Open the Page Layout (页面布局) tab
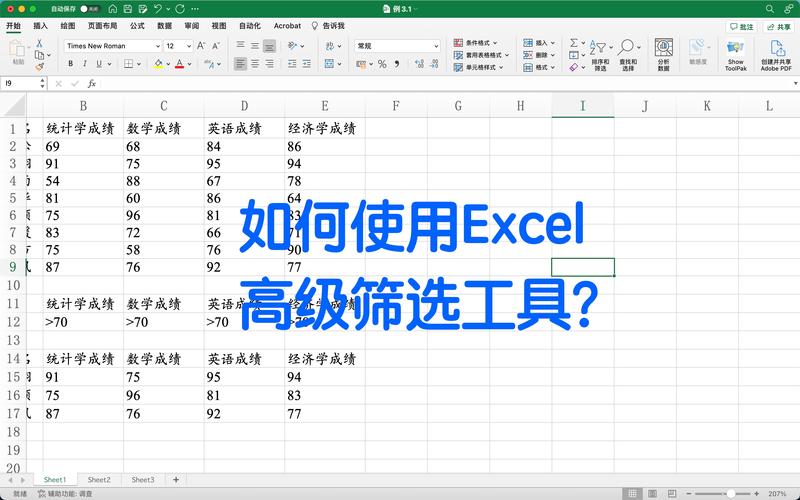Screen dimensions: 800x500 point(103,26)
